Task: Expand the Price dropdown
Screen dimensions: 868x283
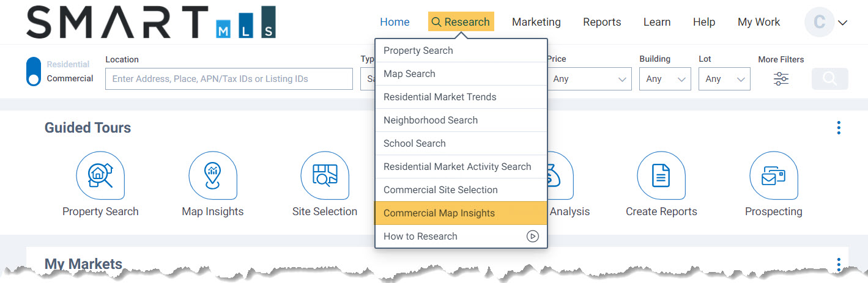Action: (x=589, y=79)
